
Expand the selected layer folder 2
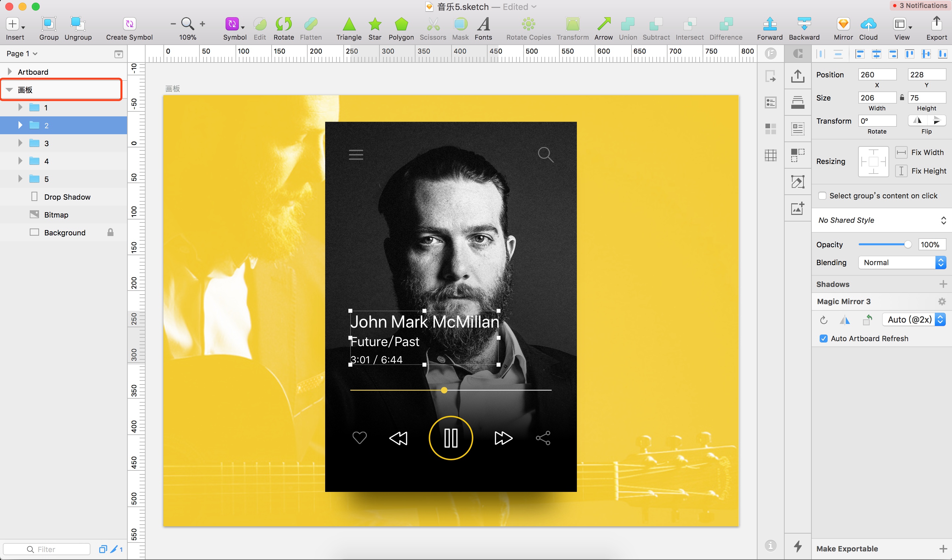tap(20, 125)
